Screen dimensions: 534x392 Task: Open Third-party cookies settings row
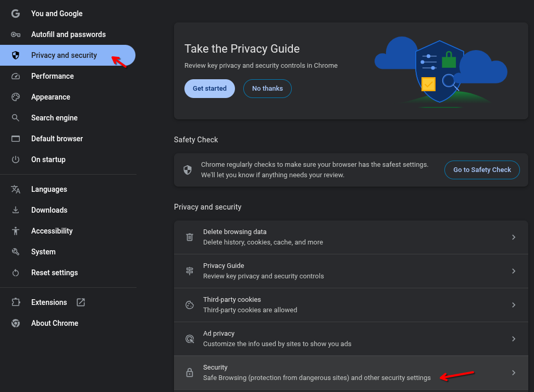tap(351, 305)
